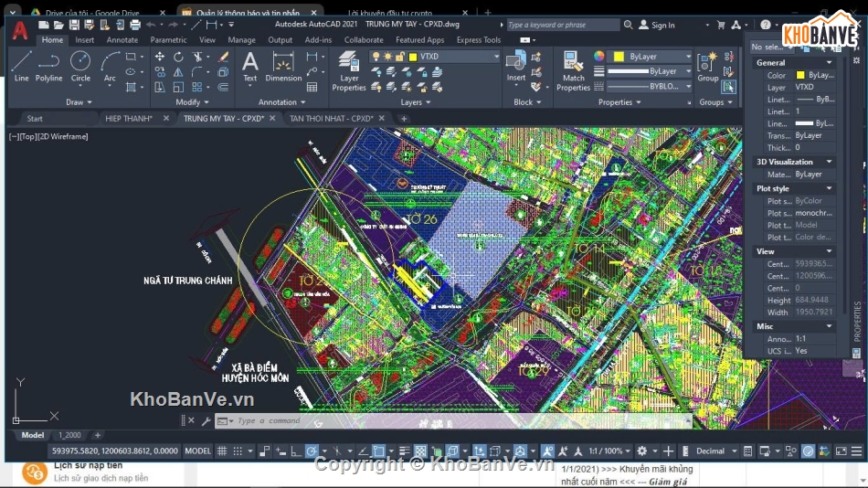Open the Express Tools ribbon tab
Viewport: 868px width, 488px height.
pyautogui.click(x=478, y=40)
